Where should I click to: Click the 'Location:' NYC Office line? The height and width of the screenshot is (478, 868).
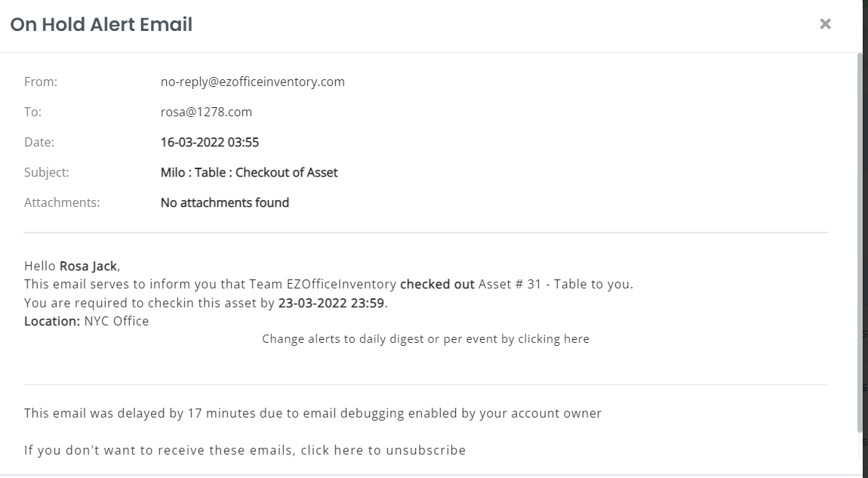(x=86, y=321)
